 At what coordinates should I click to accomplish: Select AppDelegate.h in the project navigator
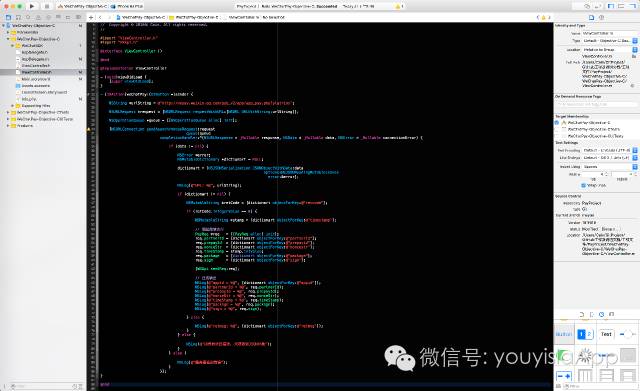coord(35,52)
